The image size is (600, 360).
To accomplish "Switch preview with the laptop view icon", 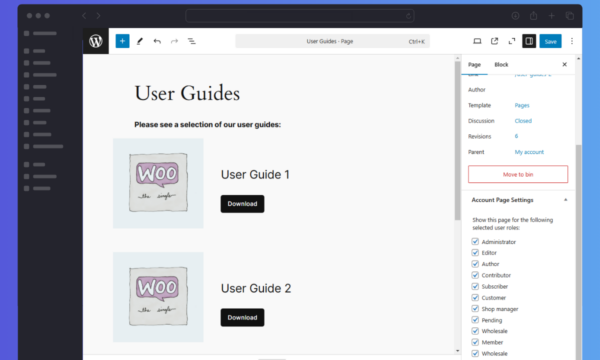I will point(477,41).
